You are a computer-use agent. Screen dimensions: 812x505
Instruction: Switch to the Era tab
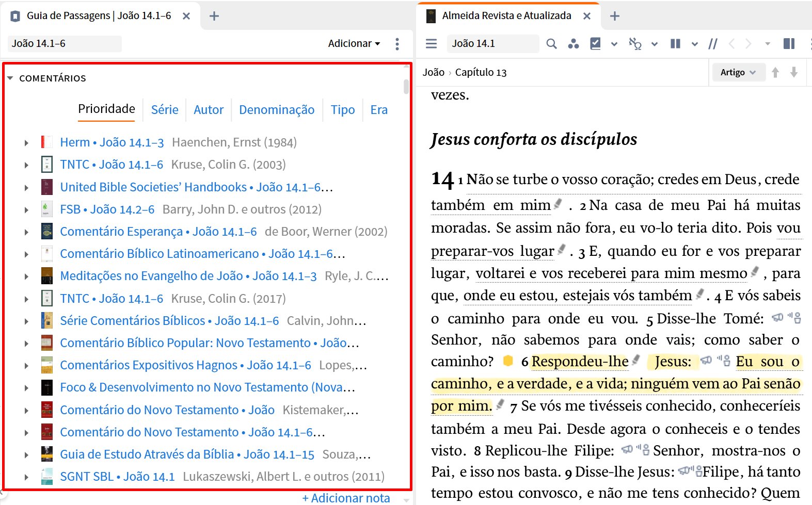click(x=379, y=110)
